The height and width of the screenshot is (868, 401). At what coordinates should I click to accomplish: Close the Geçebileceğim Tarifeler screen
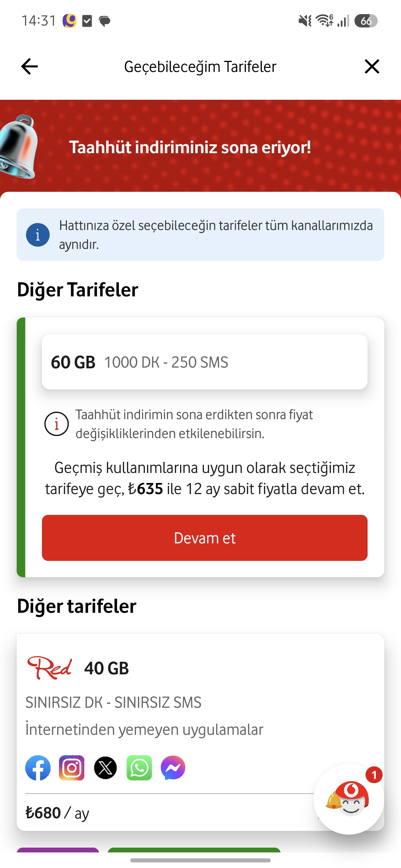click(x=372, y=67)
